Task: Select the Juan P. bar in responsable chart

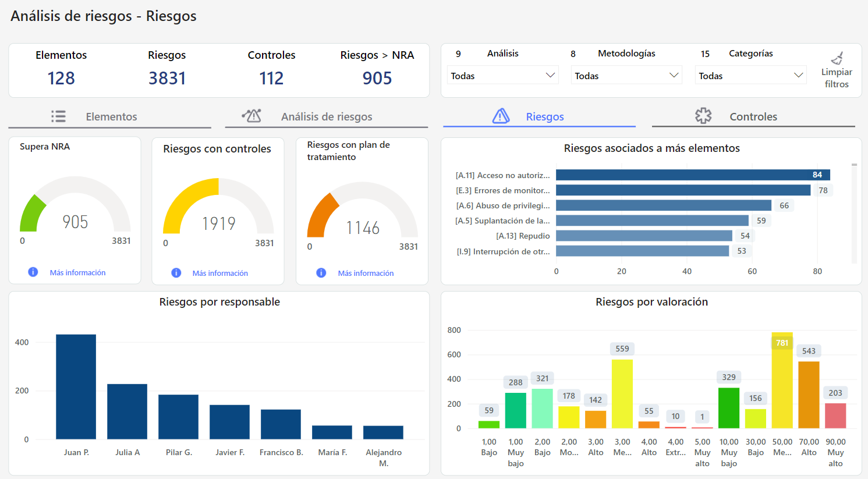Action: point(76,386)
